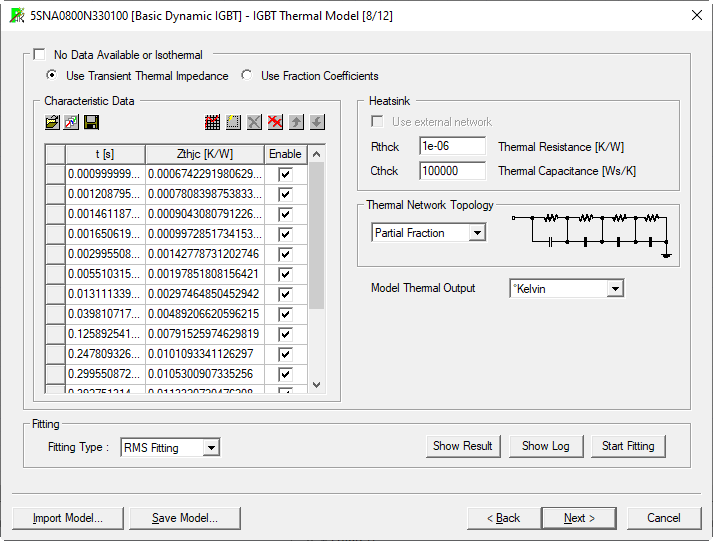This screenshot has height=541, width=713.
Task: Click the thermal network topology diagram
Action: (591, 235)
